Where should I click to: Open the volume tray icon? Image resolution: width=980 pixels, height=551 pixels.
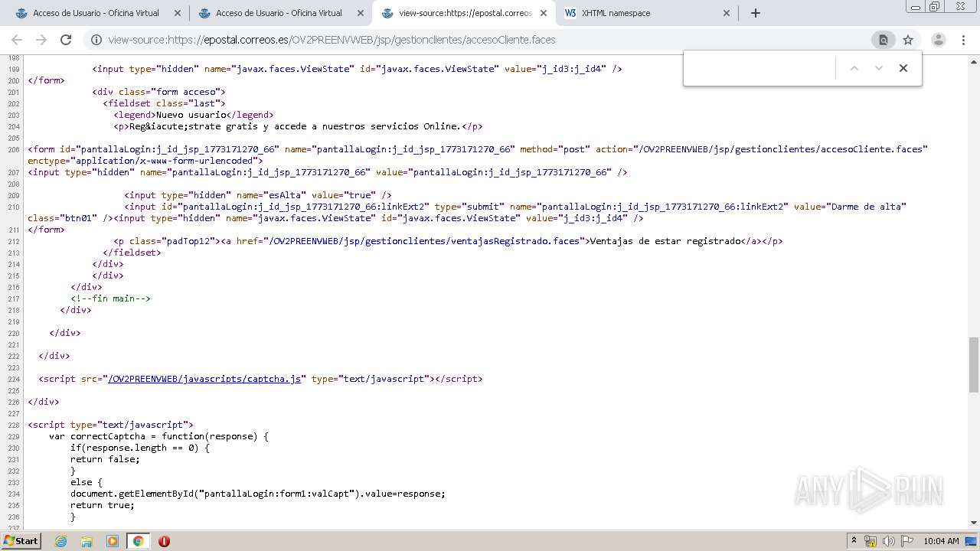(x=888, y=541)
